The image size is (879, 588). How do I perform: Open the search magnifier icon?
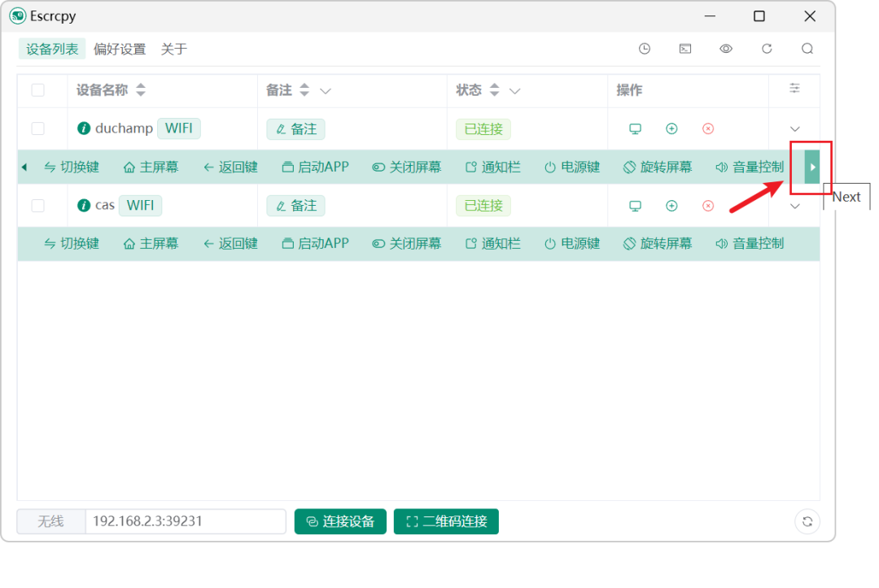[x=807, y=49]
